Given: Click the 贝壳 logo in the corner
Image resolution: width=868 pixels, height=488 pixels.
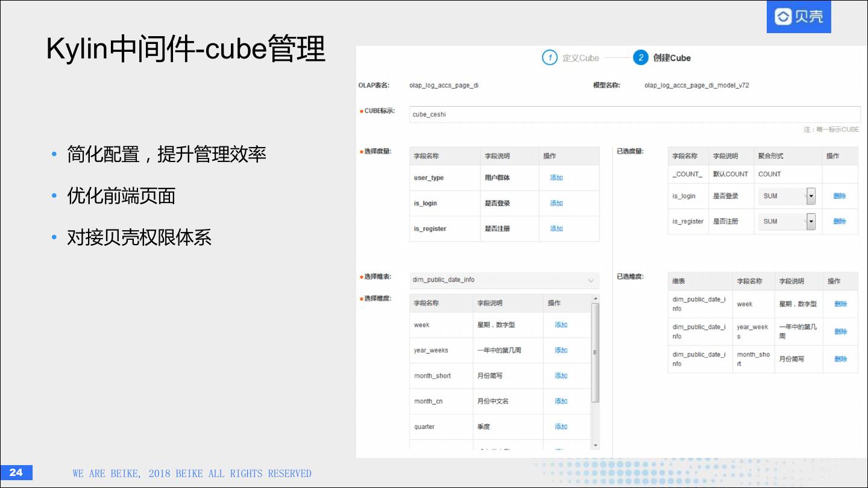Looking at the screenshot, I should pos(799,17).
